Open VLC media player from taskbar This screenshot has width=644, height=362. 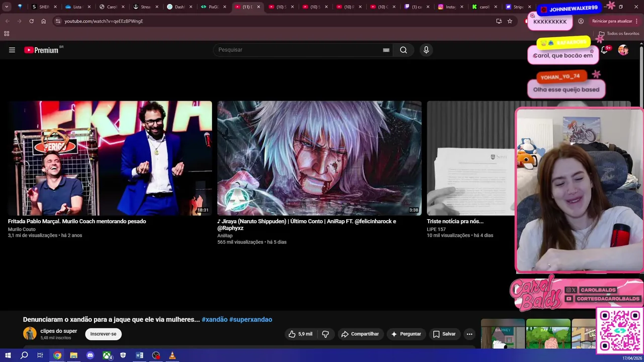tap(172, 355)
